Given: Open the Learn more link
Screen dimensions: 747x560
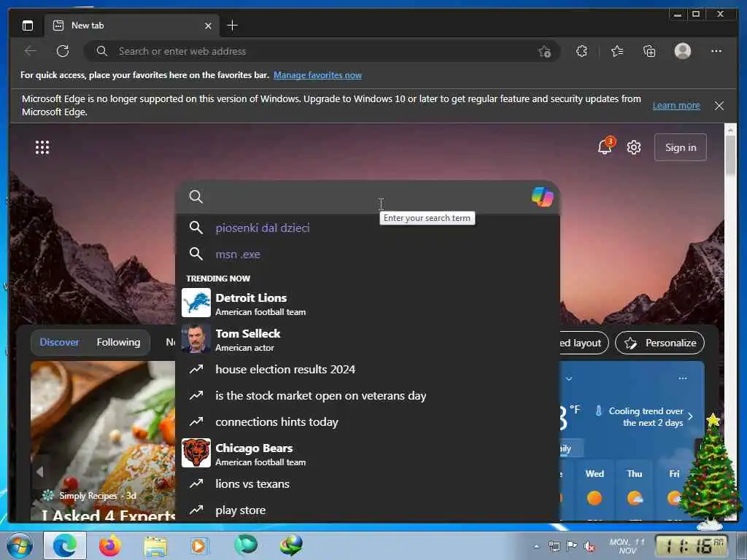Looking at the screenshot, I should tap(676, 106).
